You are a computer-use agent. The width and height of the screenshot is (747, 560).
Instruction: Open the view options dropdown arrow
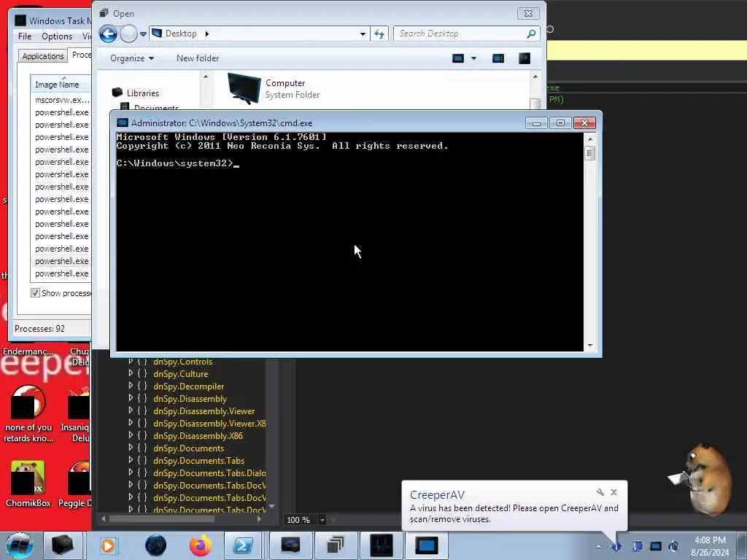(473, 58)
